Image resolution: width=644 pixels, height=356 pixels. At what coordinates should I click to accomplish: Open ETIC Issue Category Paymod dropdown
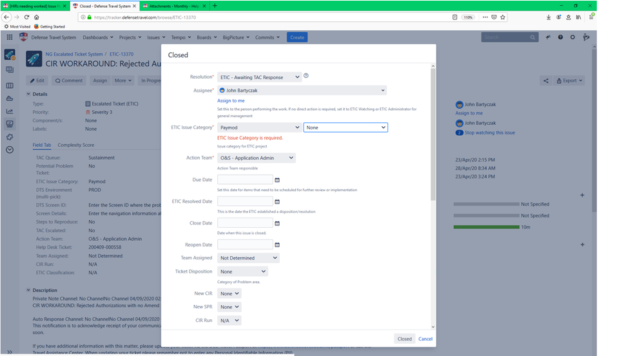tap(259, 127)
